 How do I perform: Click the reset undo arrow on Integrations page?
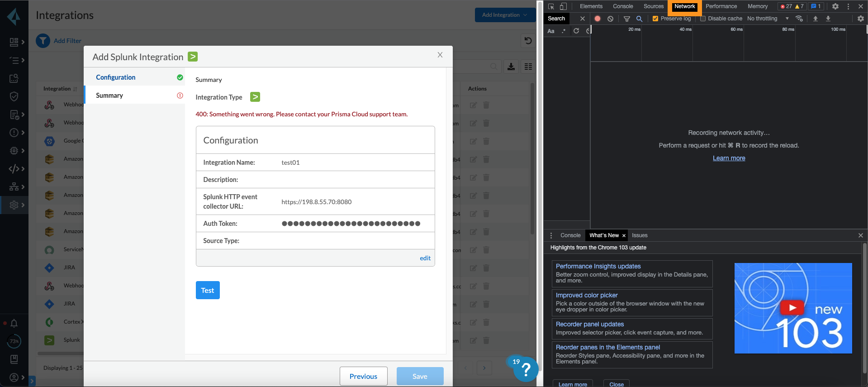coord(528,41)
